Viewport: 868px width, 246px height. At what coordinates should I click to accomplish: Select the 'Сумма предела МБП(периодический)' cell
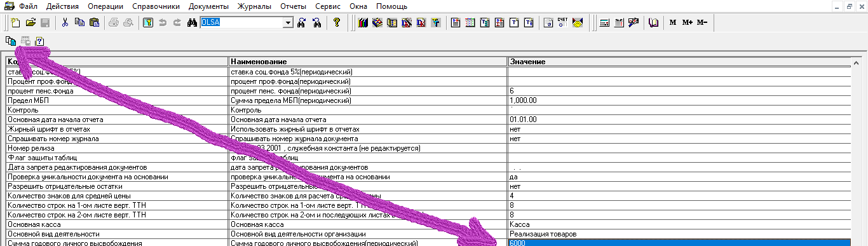[x=368, y=100]
